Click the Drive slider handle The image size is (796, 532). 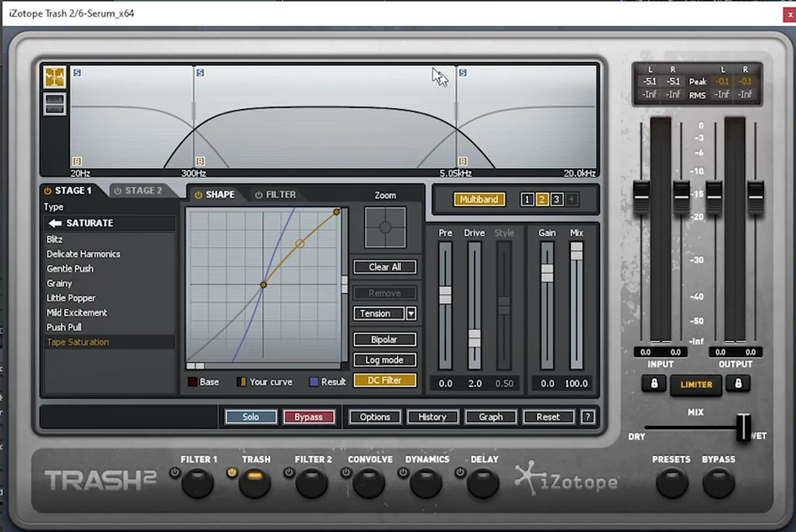474,339
